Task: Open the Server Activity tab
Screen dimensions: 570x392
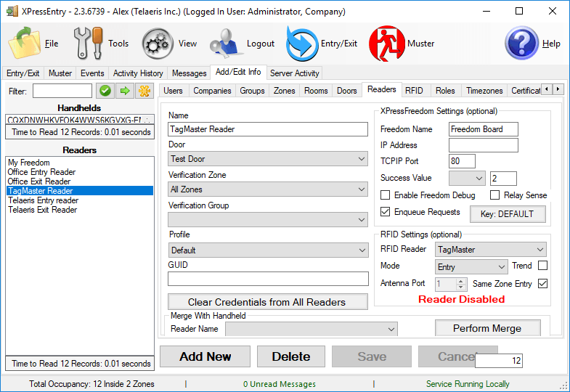Action: 295,73
